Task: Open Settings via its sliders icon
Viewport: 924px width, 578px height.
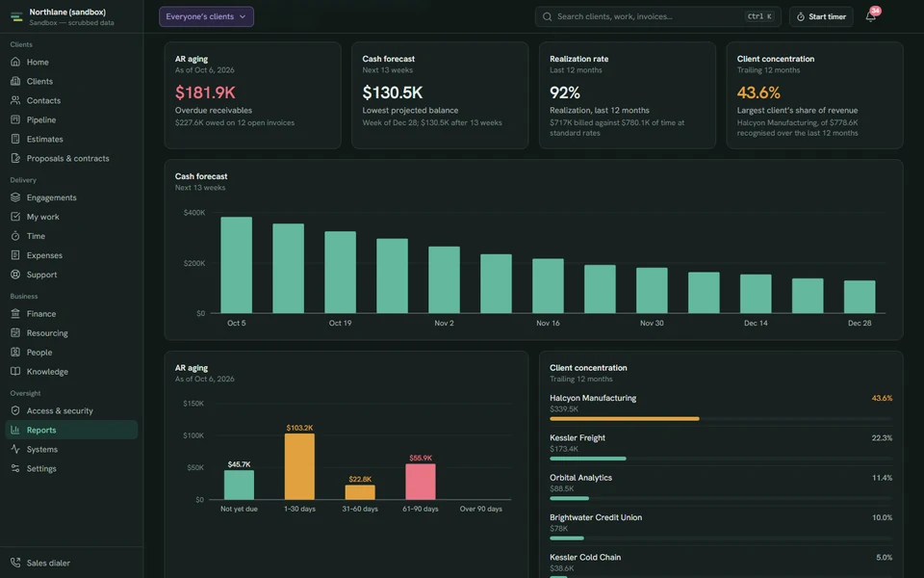Action: pos(15,468)
